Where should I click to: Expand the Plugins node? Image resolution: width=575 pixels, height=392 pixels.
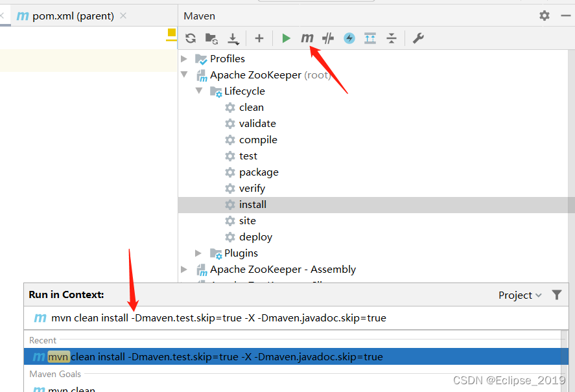[x=198, y=253]
